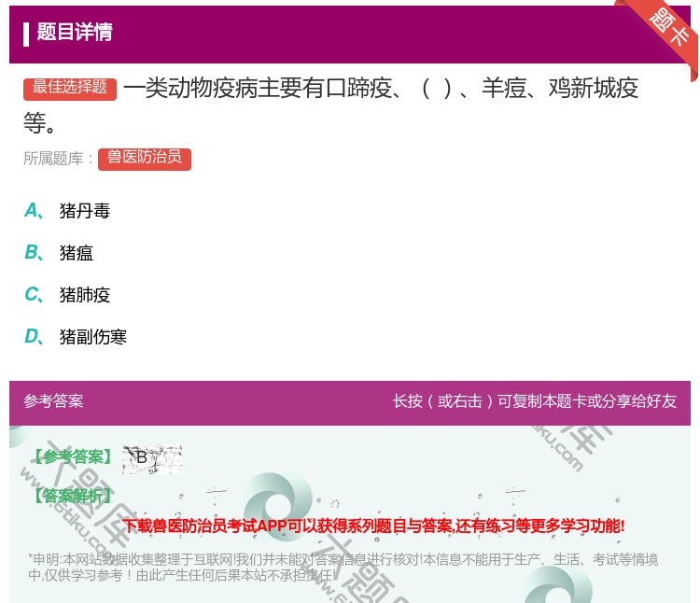Click the 参考答案 section heading

(53, 400)
